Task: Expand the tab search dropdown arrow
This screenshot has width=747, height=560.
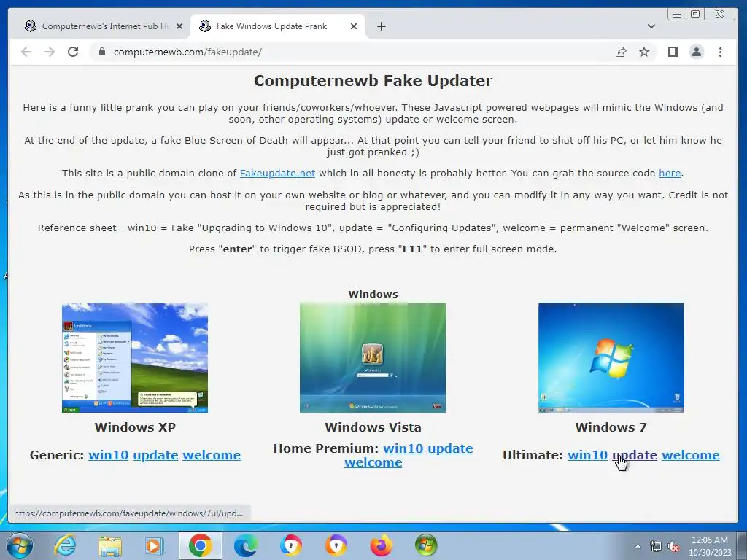Action: (x=651, y=26)
